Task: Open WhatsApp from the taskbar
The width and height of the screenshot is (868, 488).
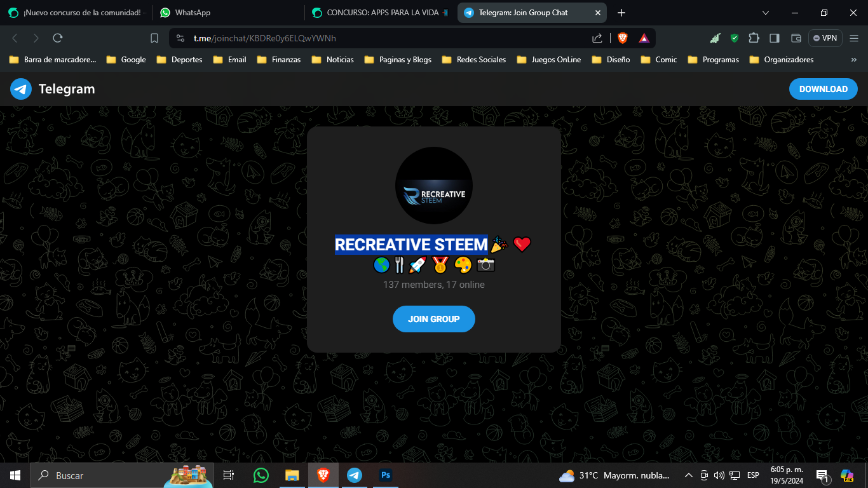Action: 261,475
